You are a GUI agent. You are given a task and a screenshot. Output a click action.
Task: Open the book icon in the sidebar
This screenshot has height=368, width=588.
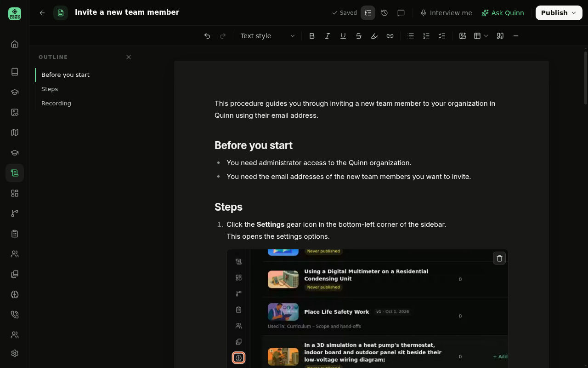[15, 72]
